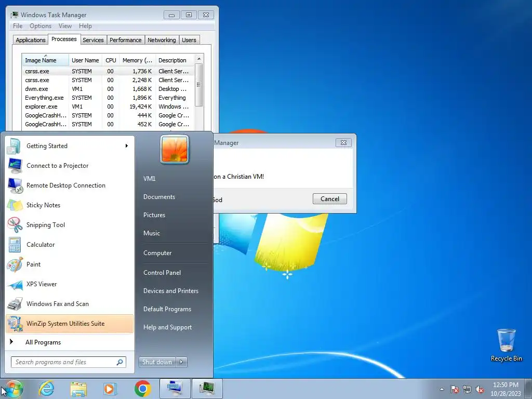Launch Windows Media Player from taskbar

click(110, 389)
